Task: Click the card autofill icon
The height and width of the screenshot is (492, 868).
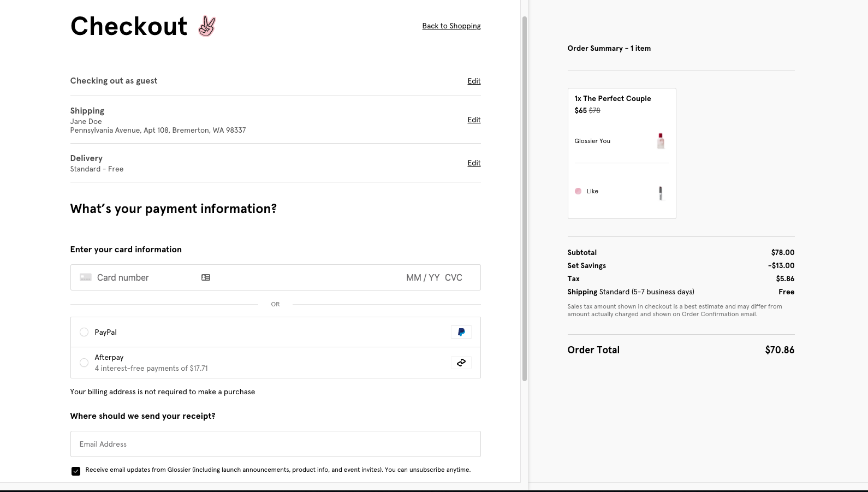Action: [x=206, y=277]
